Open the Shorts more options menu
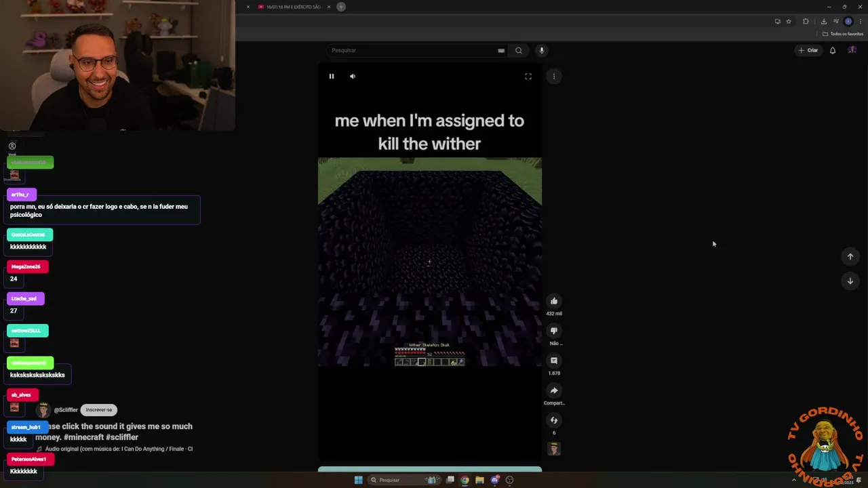Viewport: 868px width, 488px height. 554,77
